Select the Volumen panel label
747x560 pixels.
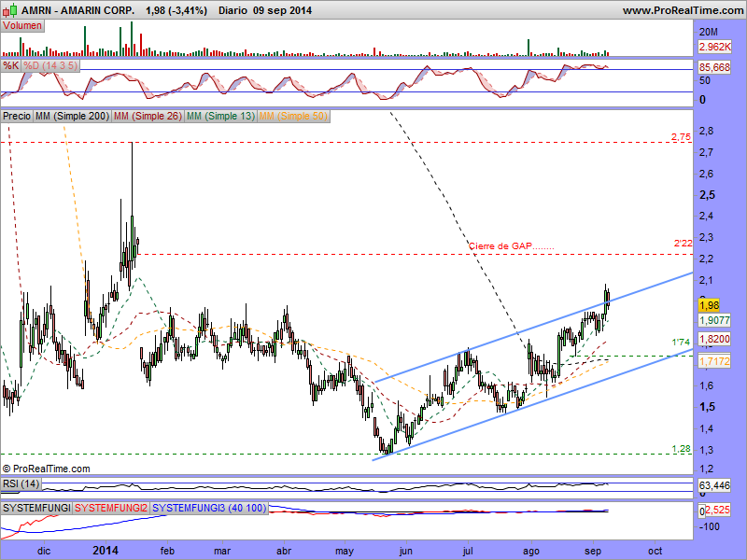coord(21,26)
